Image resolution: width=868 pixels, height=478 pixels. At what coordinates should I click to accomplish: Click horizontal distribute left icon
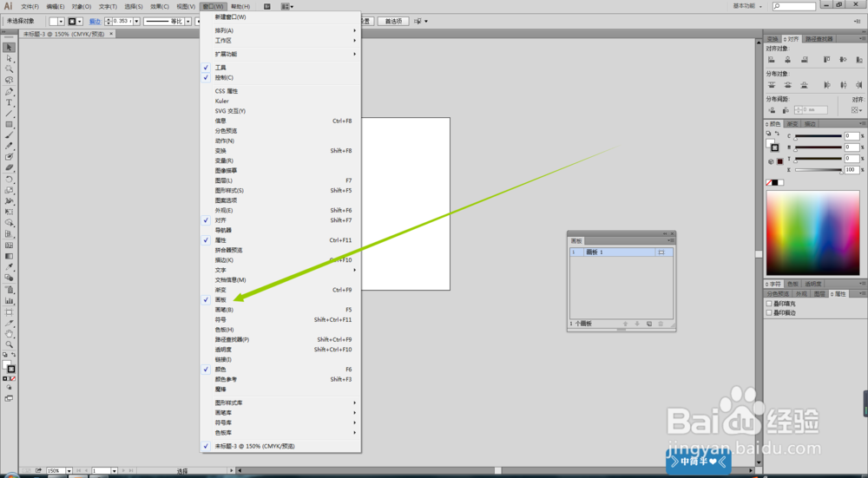[x=826, y=85]
